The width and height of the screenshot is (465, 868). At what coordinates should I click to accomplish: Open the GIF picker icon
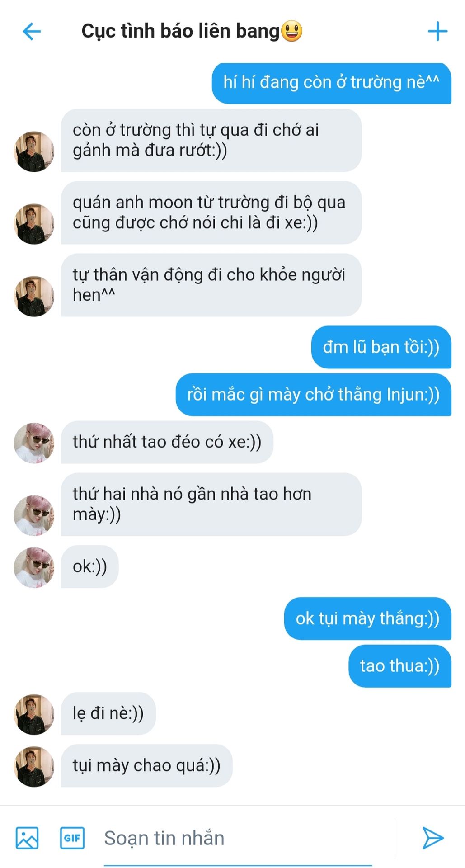(x=72, y=838)
